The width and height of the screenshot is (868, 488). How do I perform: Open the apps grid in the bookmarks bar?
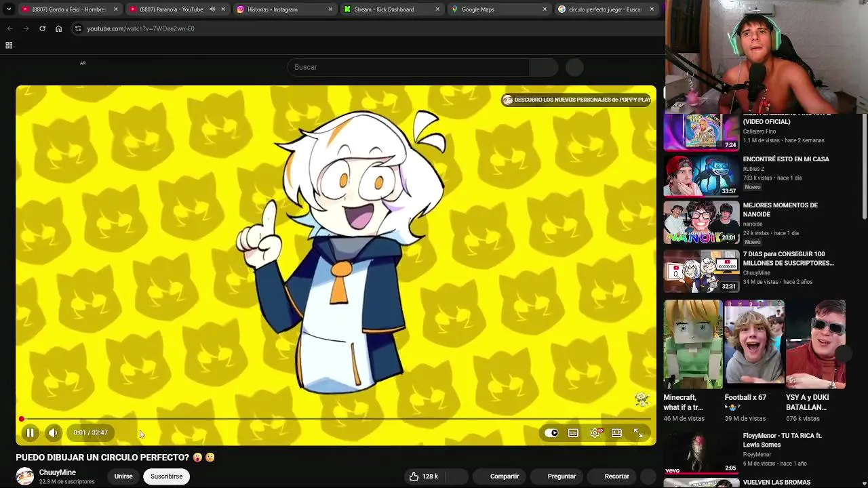point(9,45)
